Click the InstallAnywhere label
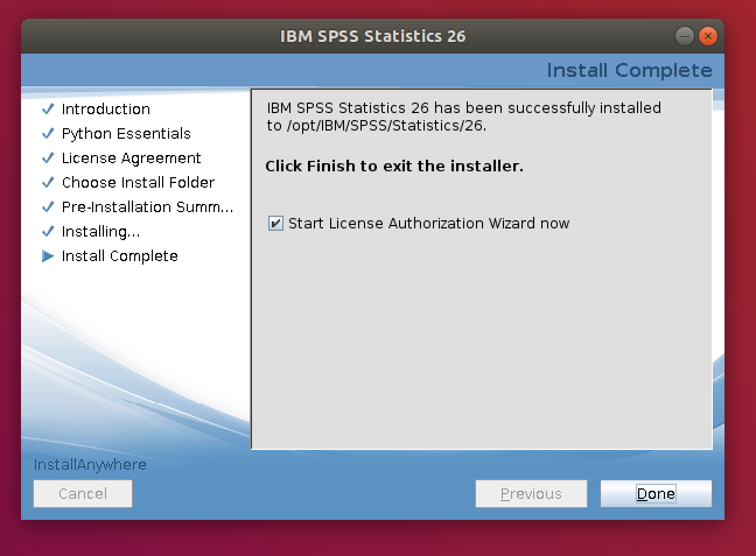 [x=90, y=464]
